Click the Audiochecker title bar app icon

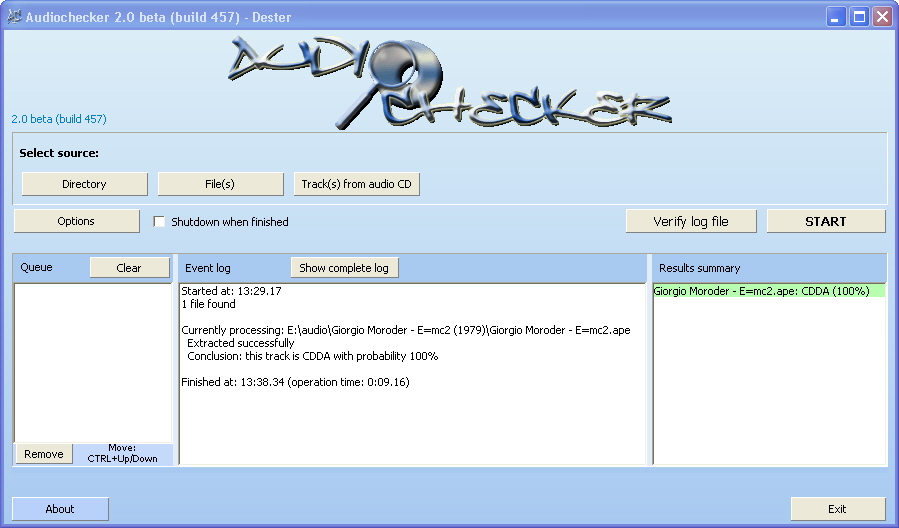tap(14, 17)
